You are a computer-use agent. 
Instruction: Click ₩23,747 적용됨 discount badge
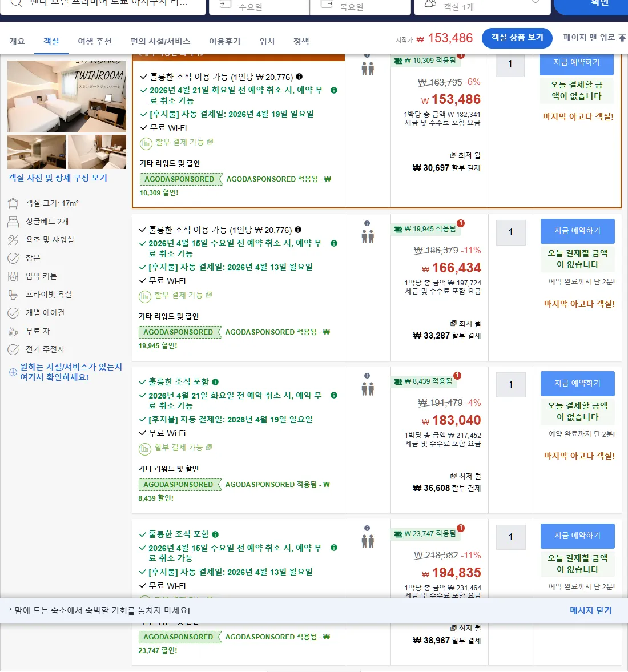425,534
